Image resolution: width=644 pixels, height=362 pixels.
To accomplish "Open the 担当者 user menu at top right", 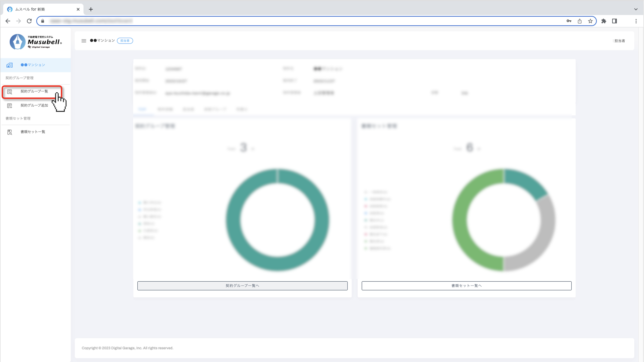I will pyautogui.click(x=619, y=41).
